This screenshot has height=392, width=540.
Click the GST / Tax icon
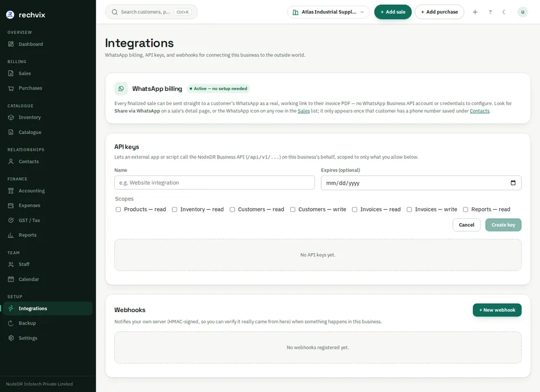[x=11, y=220]
